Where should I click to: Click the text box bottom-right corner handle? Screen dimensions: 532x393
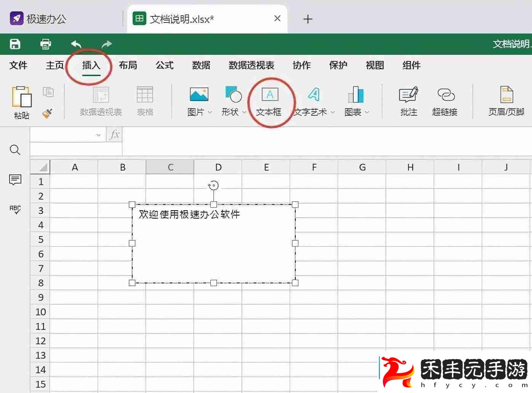coord(295,283)
